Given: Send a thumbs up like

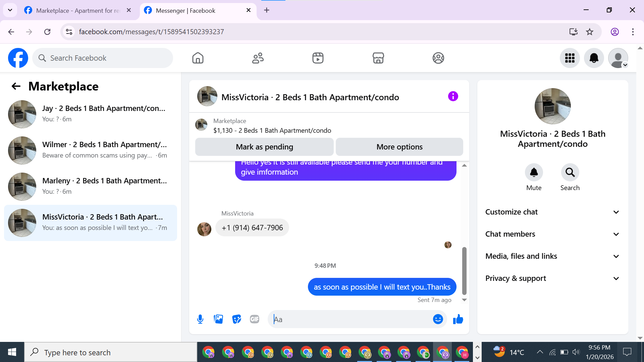Looking at the screenshot, I should point(458,319).
